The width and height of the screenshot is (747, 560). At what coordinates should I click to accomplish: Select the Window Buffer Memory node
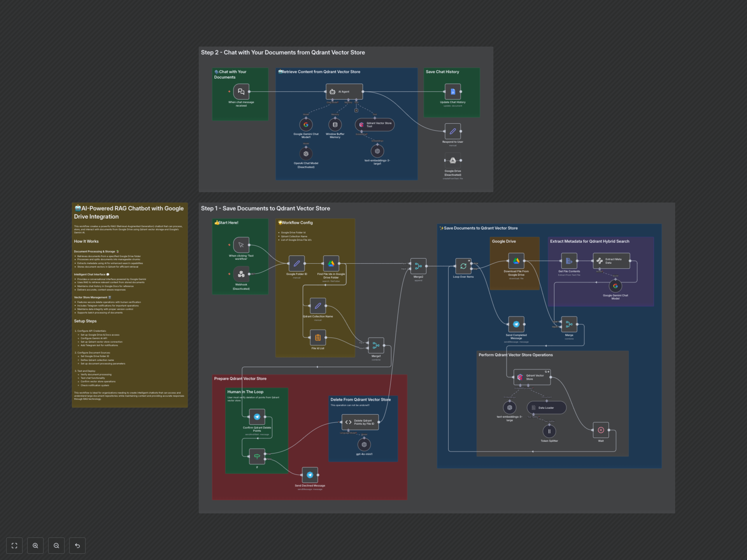pos(335,125)
